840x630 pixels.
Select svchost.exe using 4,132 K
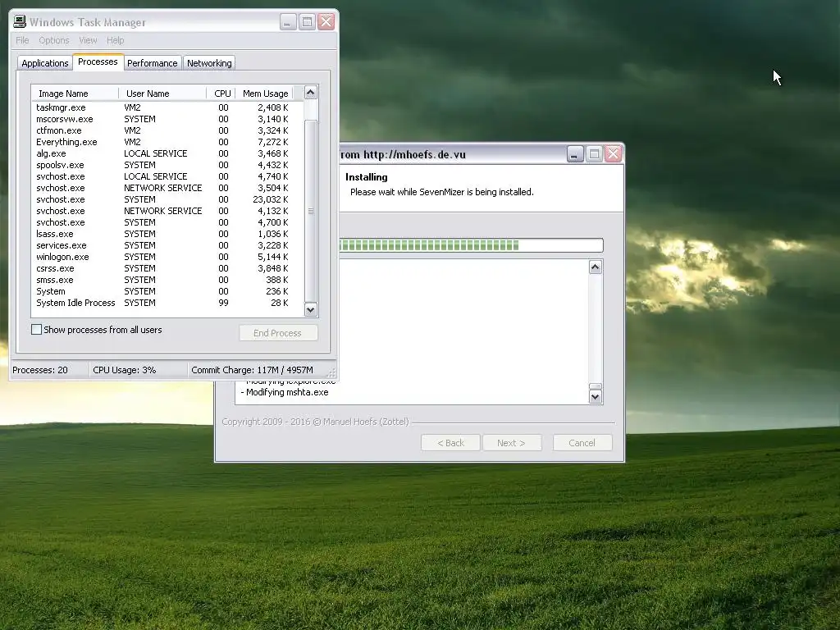coord(167,211)
